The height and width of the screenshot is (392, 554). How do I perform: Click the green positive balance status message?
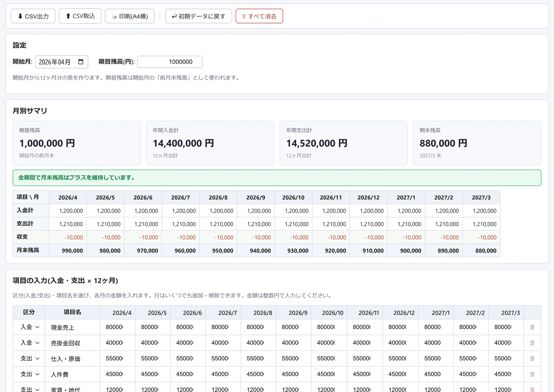click(x=277, y=178)
